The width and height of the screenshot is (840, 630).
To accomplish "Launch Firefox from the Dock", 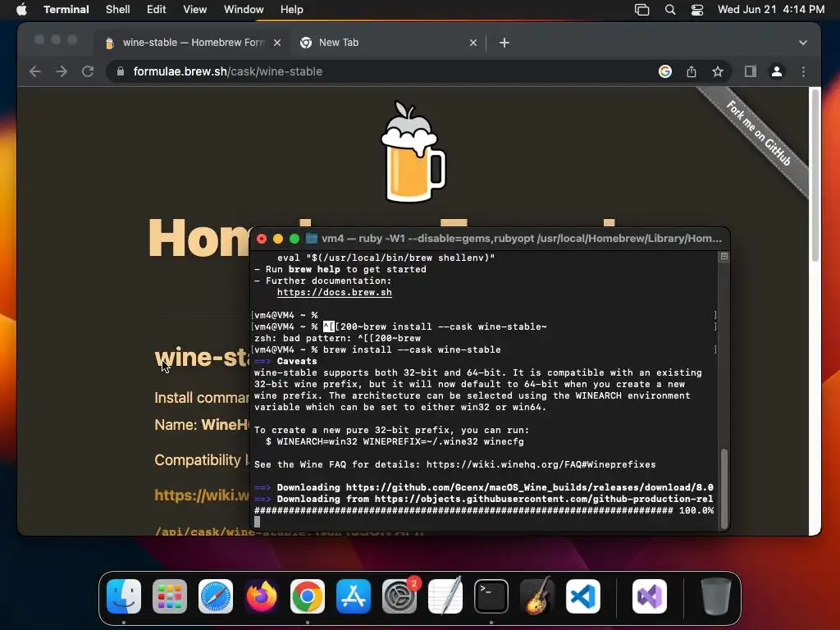I will click(262, 596).
